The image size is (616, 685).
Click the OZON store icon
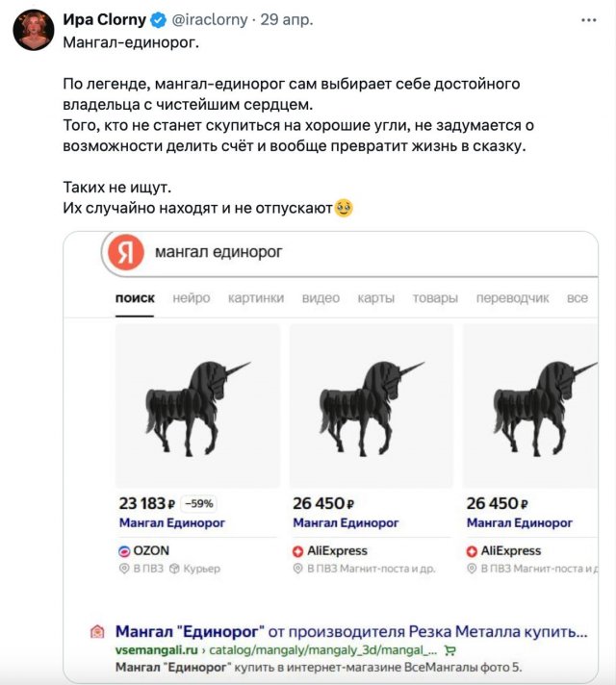[124, 551]
